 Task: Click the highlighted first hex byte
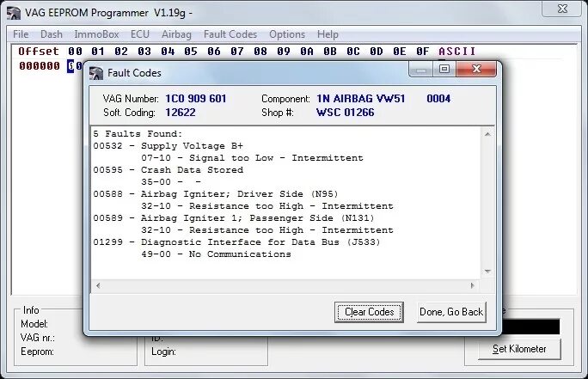click(70, 66)
